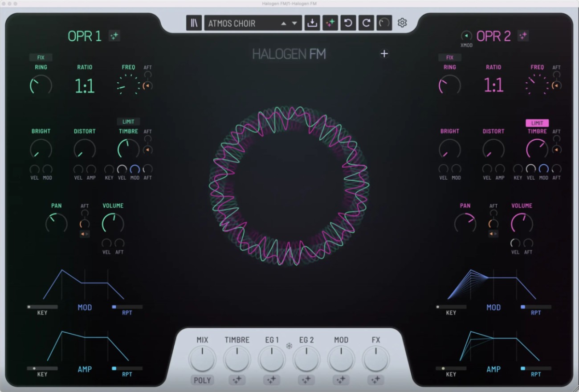
Task: Click the plus button near the title
Action: (x=384, y=54)
